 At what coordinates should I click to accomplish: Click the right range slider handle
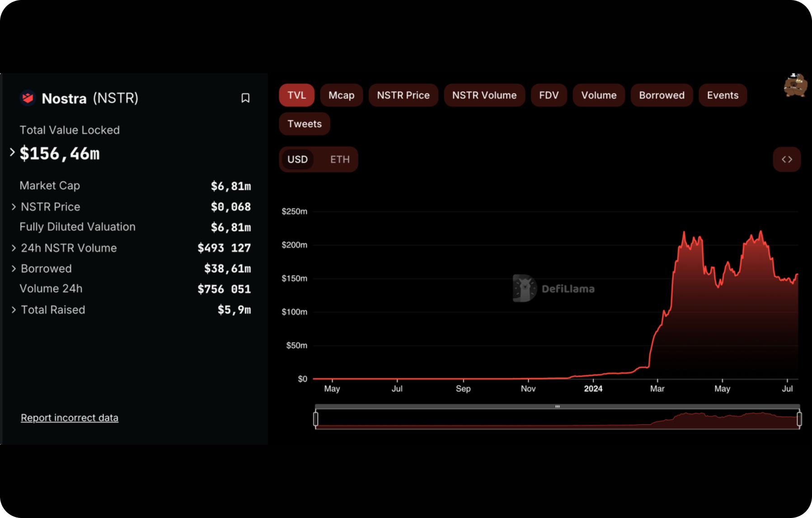pyautogui.click(x=799, y=419)
